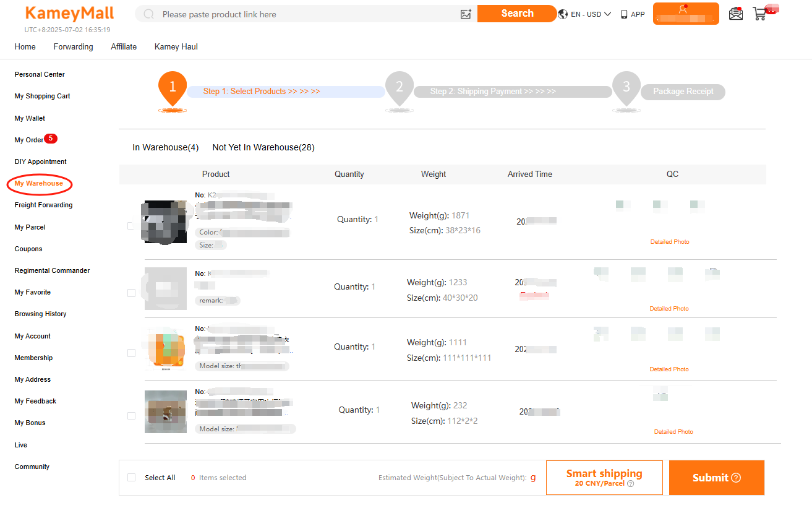Open thumbnail of the 1233g product
This screenshot has height=508, width=812.
coord(165,288)
